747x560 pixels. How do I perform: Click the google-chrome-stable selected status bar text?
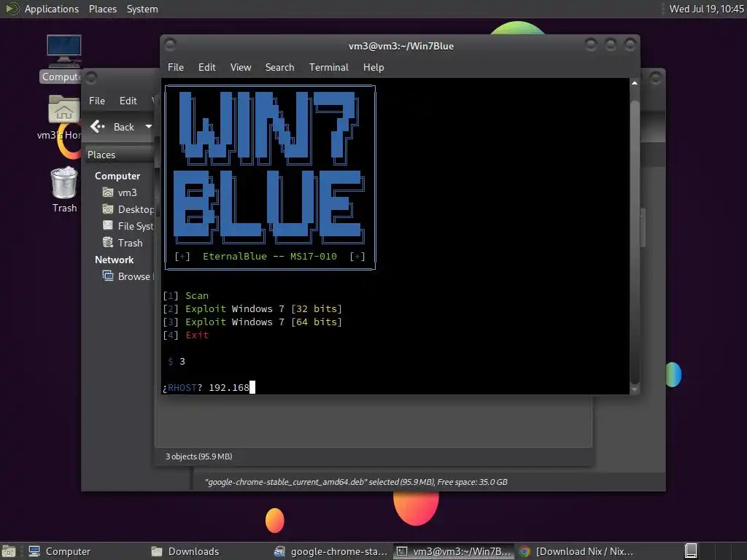point(356,482)
